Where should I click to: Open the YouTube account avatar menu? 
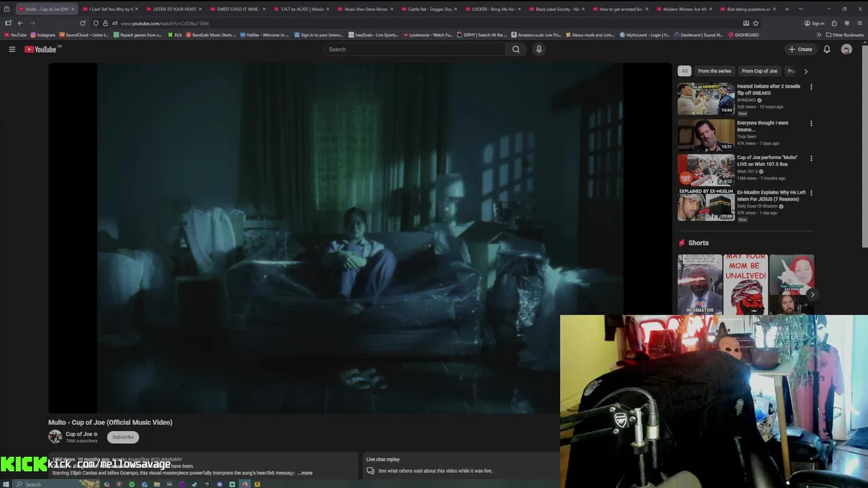pyautogui.click(x=846, y=49)
